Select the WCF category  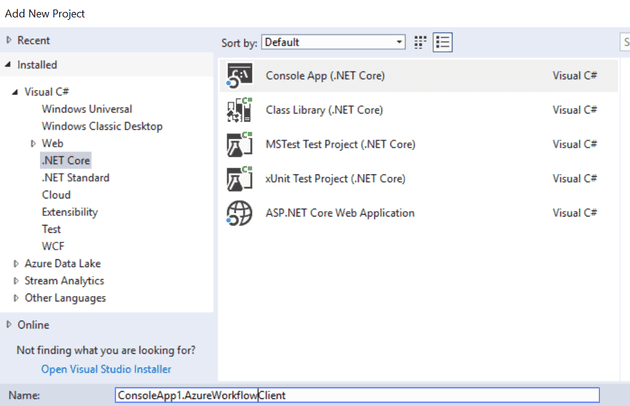(x=53, y=246)
